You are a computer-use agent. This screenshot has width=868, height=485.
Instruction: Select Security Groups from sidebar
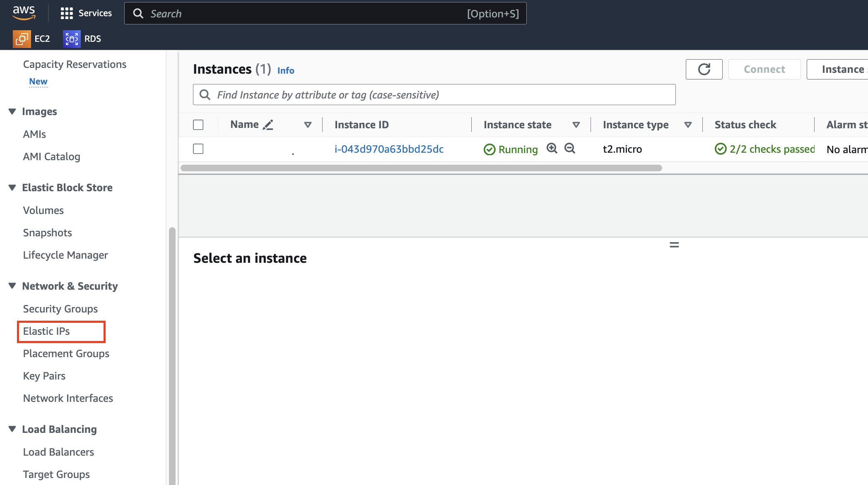coord(60,309)
